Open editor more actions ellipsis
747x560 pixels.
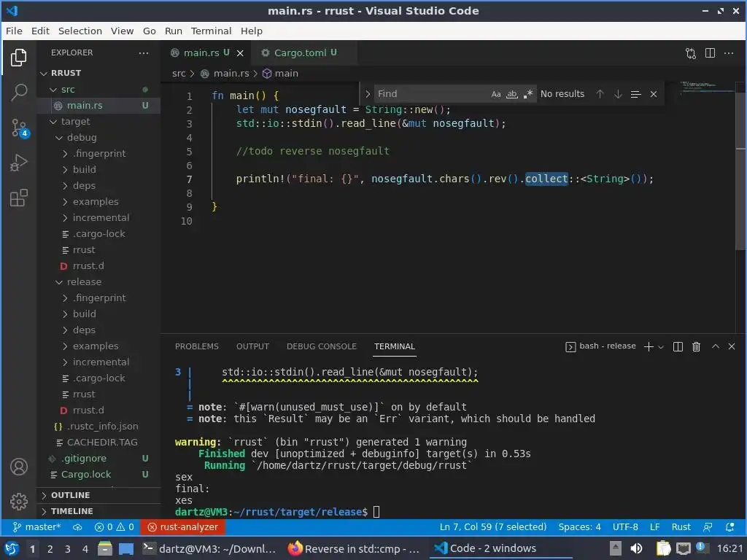tap(729, 52)
